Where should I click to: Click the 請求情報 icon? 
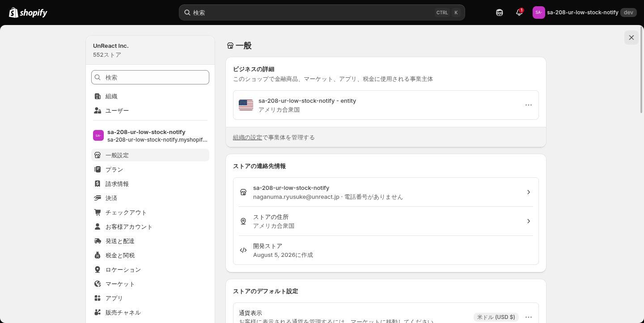tap(97, 184)
